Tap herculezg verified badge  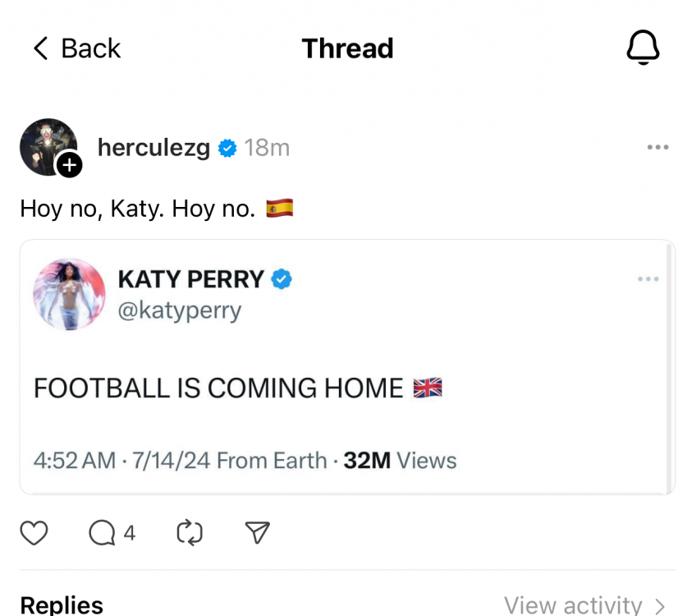pyautogui.click(x=227, y=148)
